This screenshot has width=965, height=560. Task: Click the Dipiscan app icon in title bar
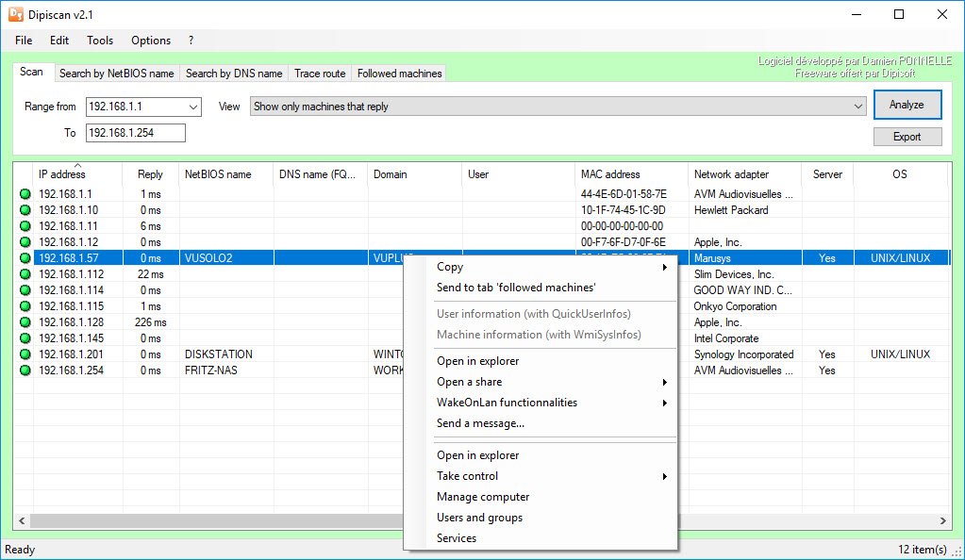pyautogui.click(x=16, y=15)
